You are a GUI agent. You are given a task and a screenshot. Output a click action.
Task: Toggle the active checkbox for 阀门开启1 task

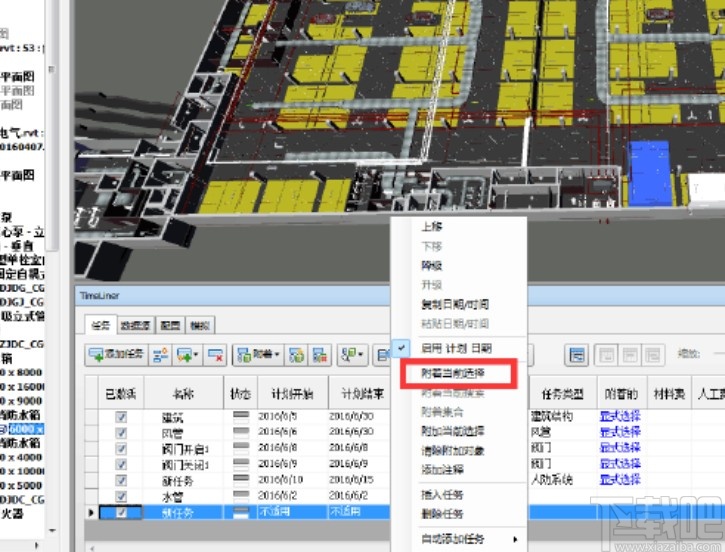(121, 448)
